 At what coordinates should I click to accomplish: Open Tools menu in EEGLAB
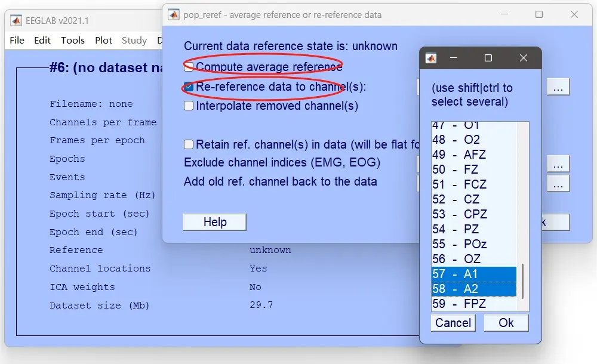point(73,41)
